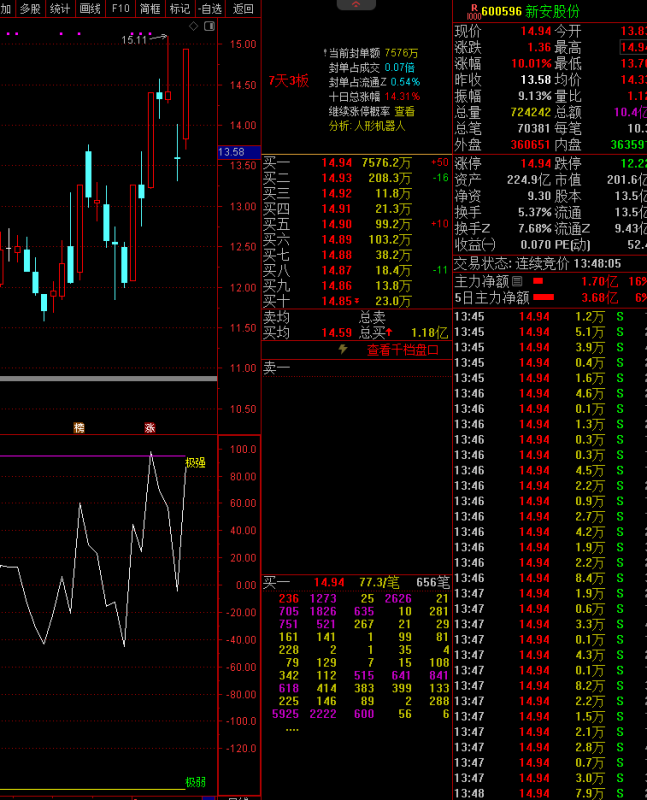The image size is (647, 800).
Task: Open the 多股 multi-stock view
Action: pyautogui.click(x=30, y=9)
